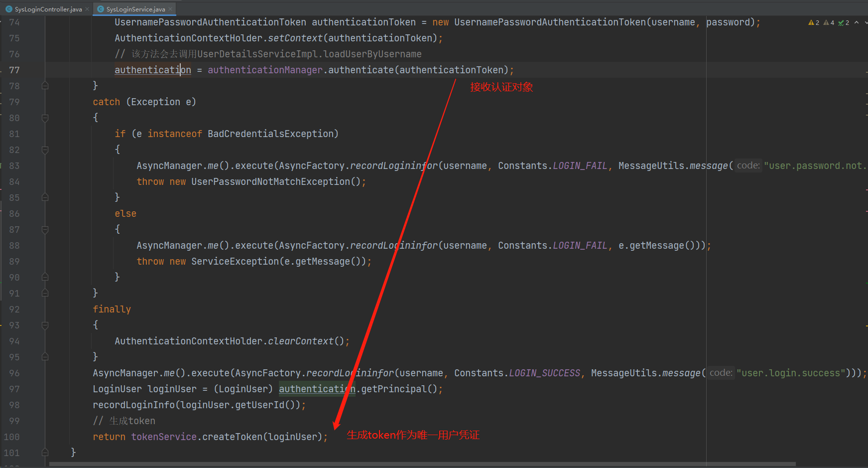This screenshot has width=868, height=468.
Task: Click the 'clearContext' method call on line 94
Action: pos(301,341)
